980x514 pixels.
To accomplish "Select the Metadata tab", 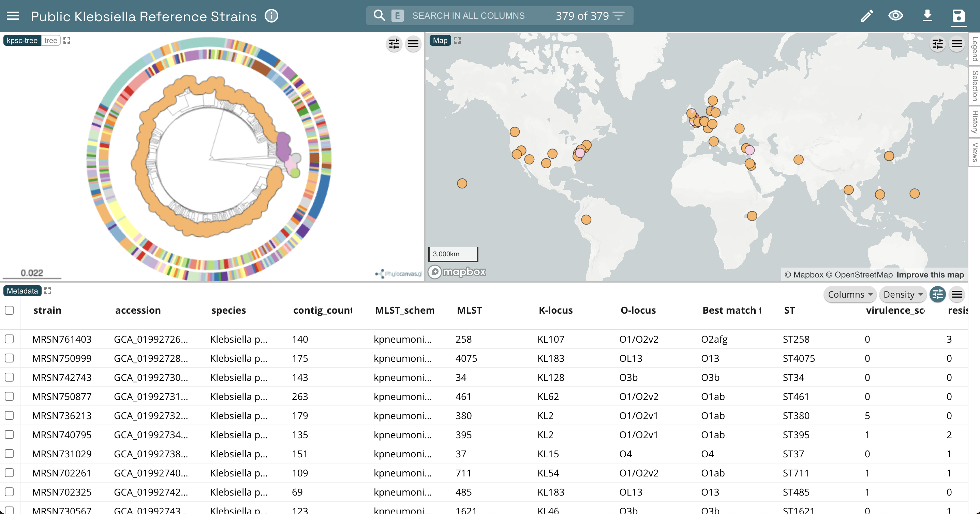I will point(23,291).
